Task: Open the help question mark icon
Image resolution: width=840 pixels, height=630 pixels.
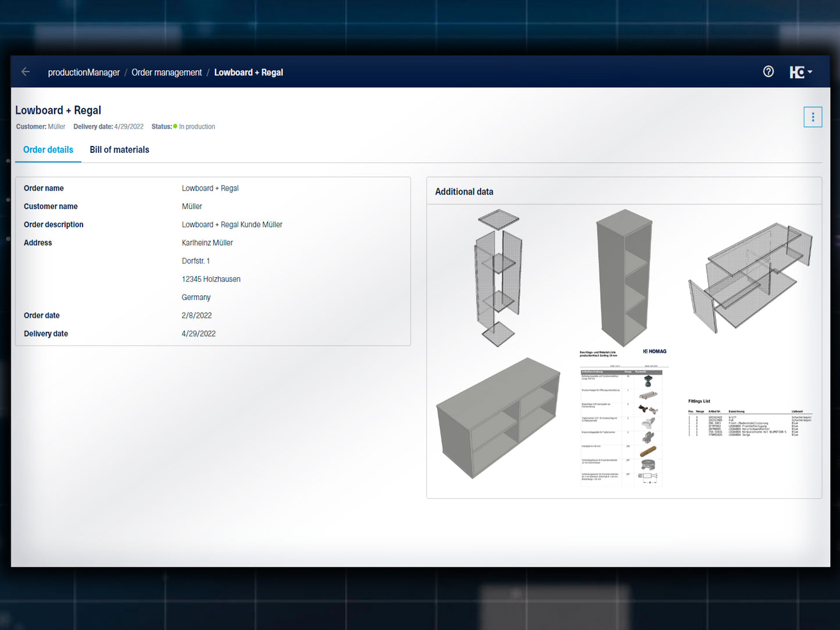Action: click(768, 71)
